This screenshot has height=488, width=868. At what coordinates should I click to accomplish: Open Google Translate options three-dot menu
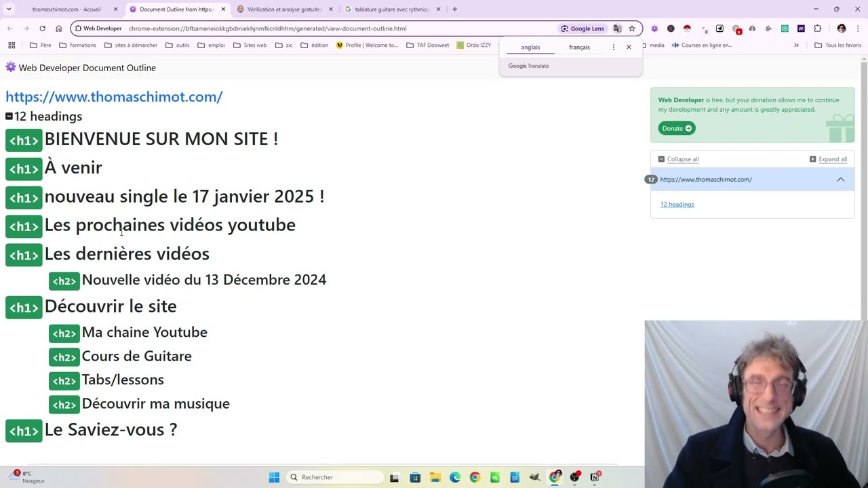tap(614, 47)
